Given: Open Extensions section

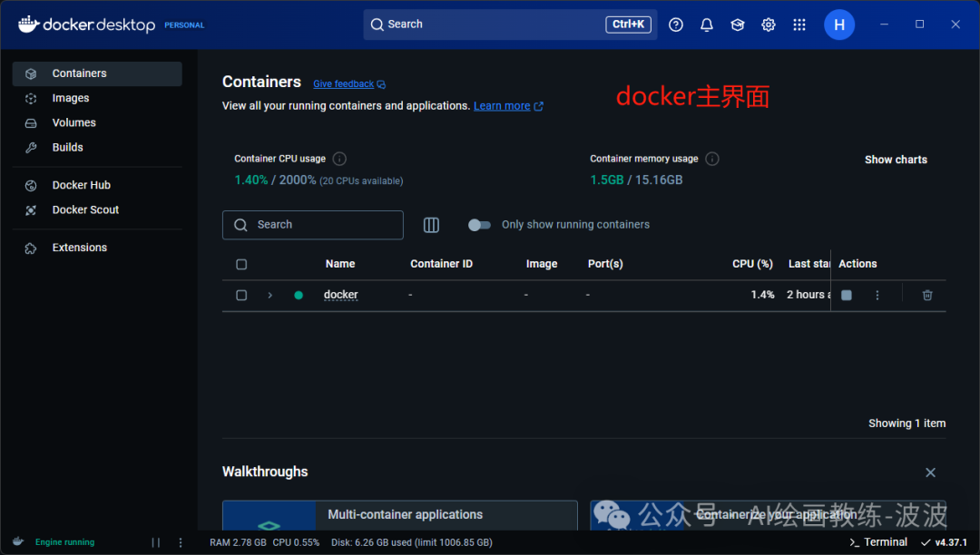Looking at the screenshot, I should tap(97, 248).
